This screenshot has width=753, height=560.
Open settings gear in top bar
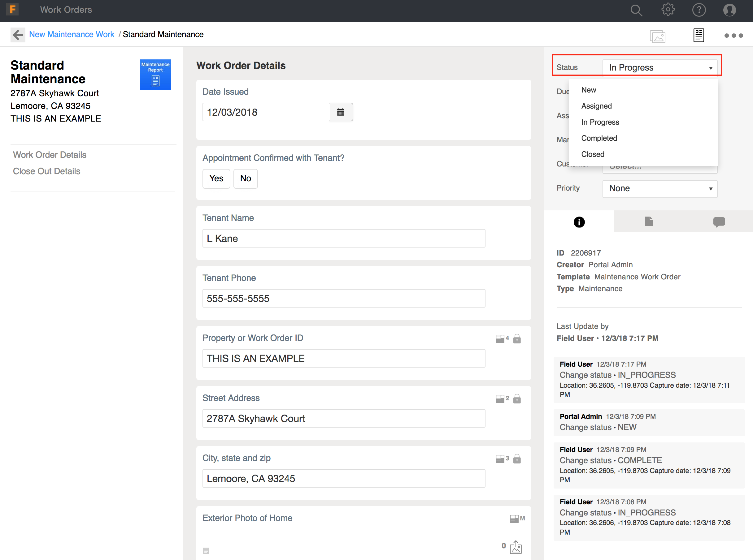pos(668,10)
